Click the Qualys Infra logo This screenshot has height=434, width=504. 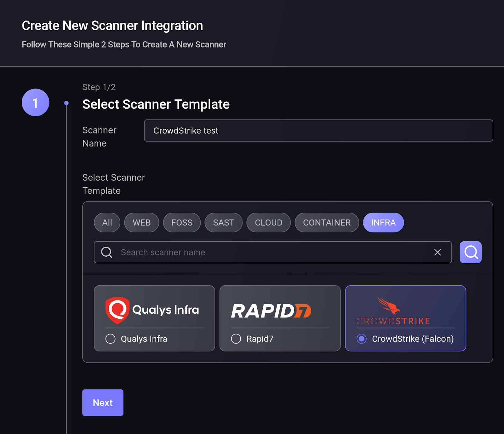[152, 310]
